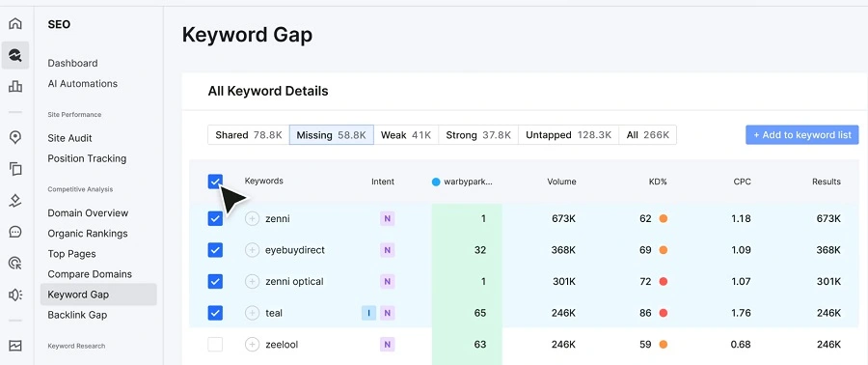Image resolution: width=868 pixels, height=365 pixels.
Task: Open the Local location pin rail icon
Action: tap(15, 138)
